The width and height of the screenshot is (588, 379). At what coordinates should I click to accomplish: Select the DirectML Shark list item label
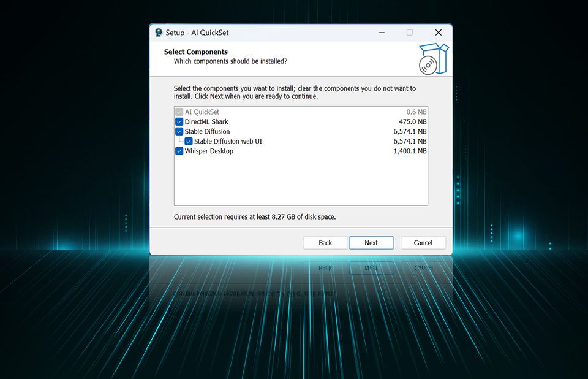(x=206, y=122)
